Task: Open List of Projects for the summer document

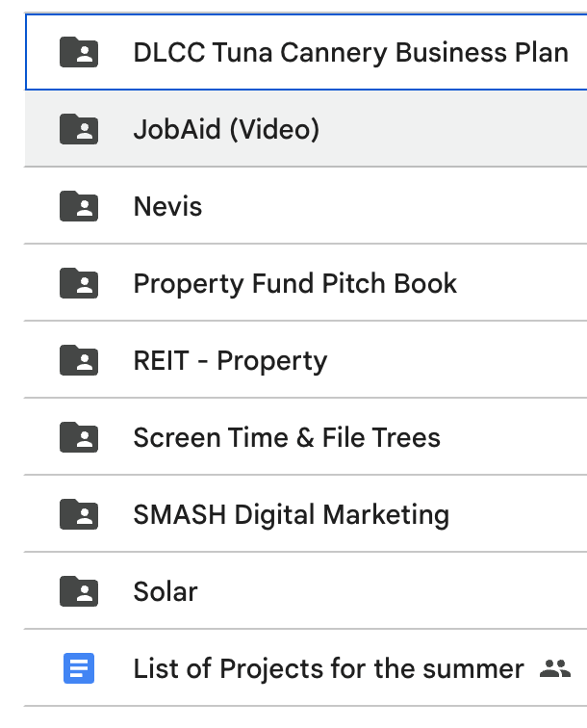Action: tap(328, 668)
